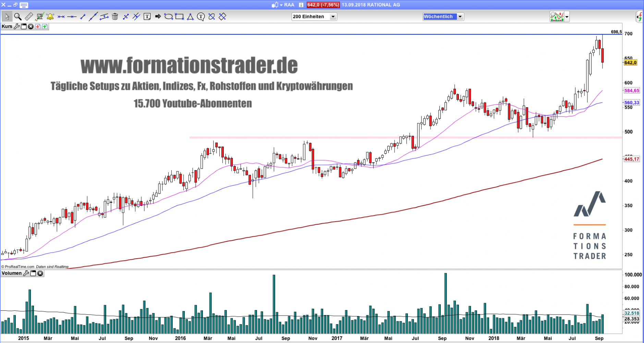Select the ellipse drawing tool
Viewport: 644px width, 343px height.
[x=168, y=16]
